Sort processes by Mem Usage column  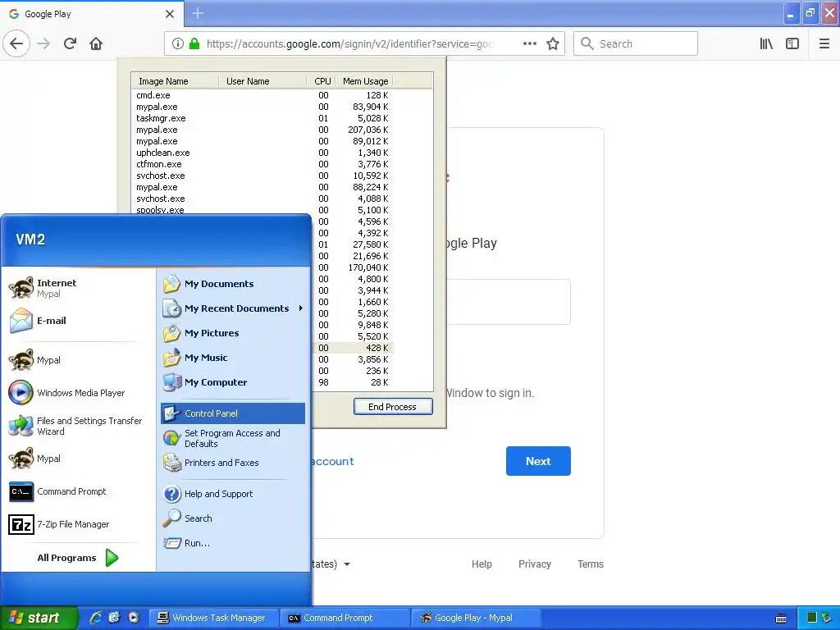point(364,81)
